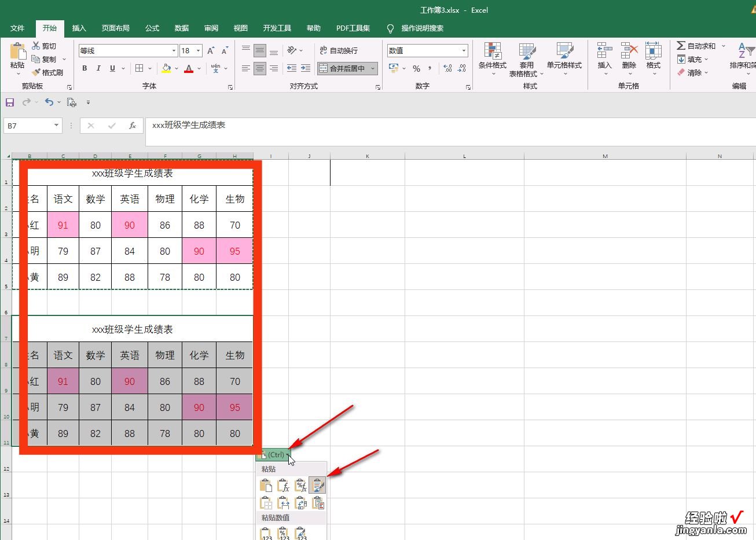
Task: Switch to the Page Layout (页面布局) tab
Action: click(x=116, y=28)
